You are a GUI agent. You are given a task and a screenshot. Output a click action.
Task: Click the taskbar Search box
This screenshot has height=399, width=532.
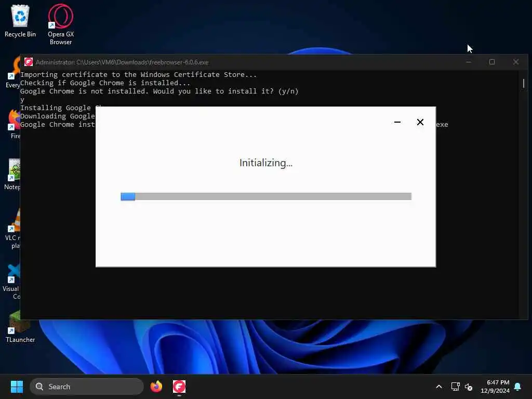click(x=87, y=387)
